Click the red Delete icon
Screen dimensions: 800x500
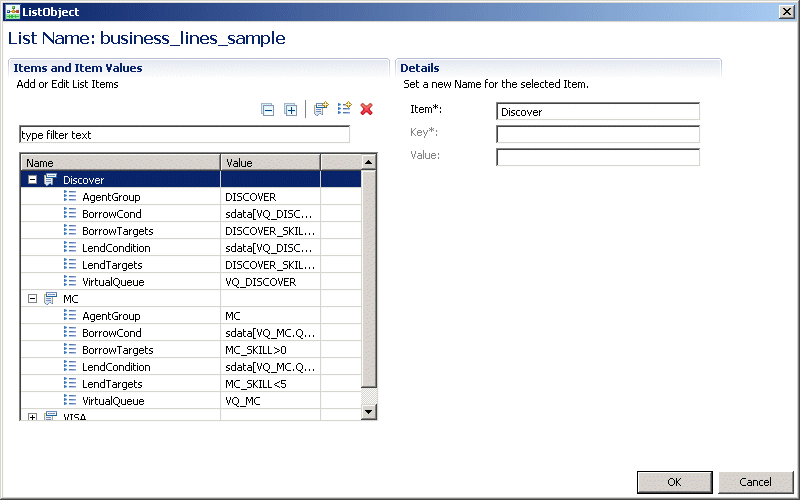click(x=366, y=109)
